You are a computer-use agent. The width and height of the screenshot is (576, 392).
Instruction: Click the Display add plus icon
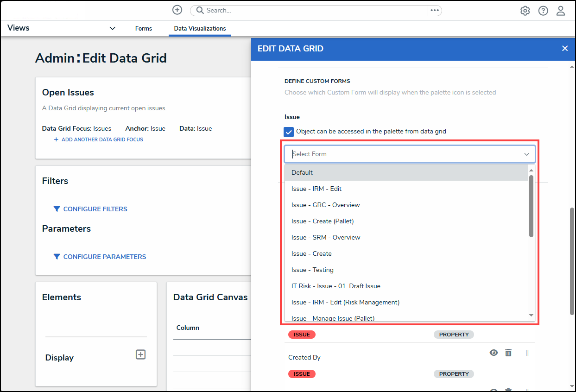(x=140, y=354)
